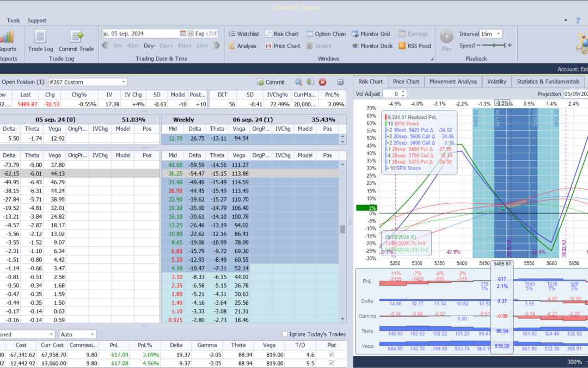
Task: Open the Watchlist window
Action: pyautogui.click(x=244, y=34)
